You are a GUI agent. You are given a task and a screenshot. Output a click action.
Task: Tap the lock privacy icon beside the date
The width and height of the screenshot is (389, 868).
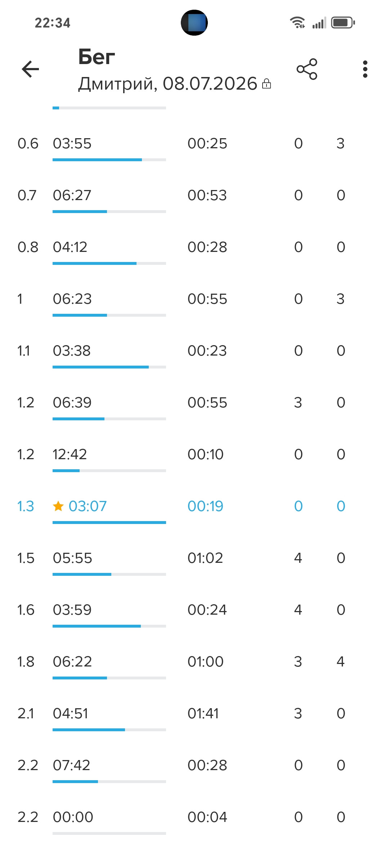coord(267,83)
